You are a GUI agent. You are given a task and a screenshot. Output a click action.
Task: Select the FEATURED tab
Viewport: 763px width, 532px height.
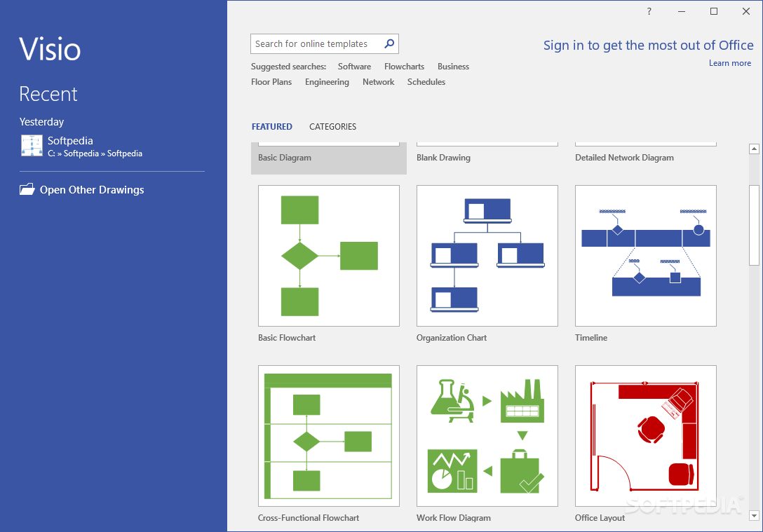[x=272, y=126]
